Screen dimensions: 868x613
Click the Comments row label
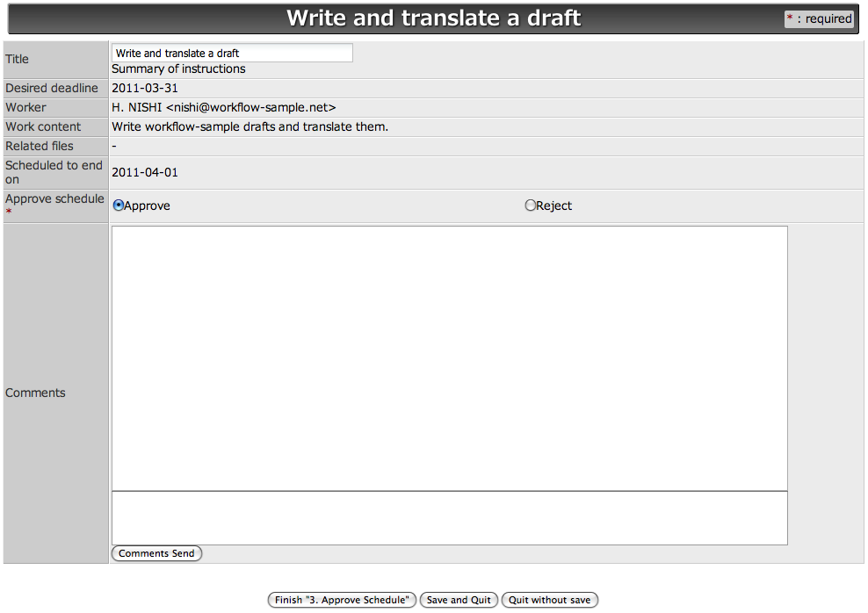pyautogui.click(x=35, y=393)
